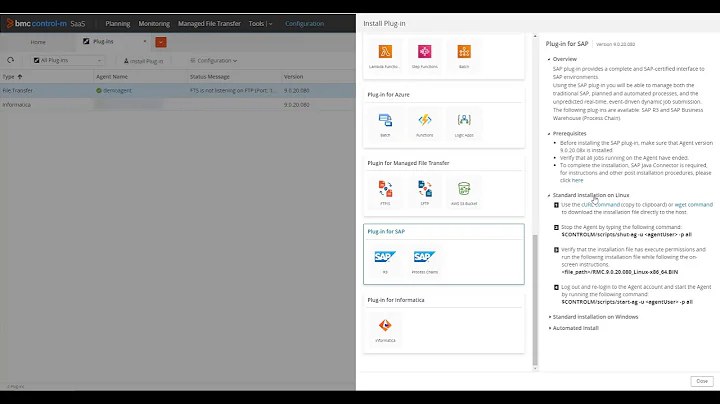Click the Plug-in for Azure heading
The image size is (720, 404).
pos(388,95)
